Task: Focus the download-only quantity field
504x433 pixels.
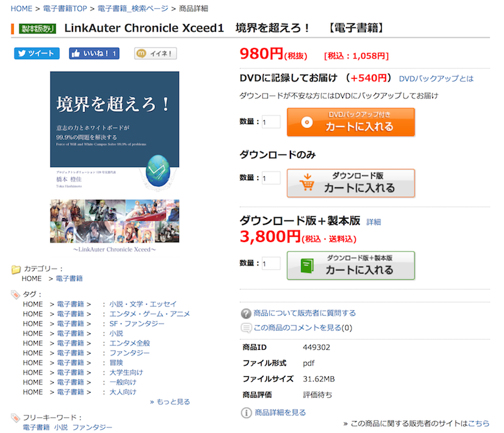Action: point(271,178)
